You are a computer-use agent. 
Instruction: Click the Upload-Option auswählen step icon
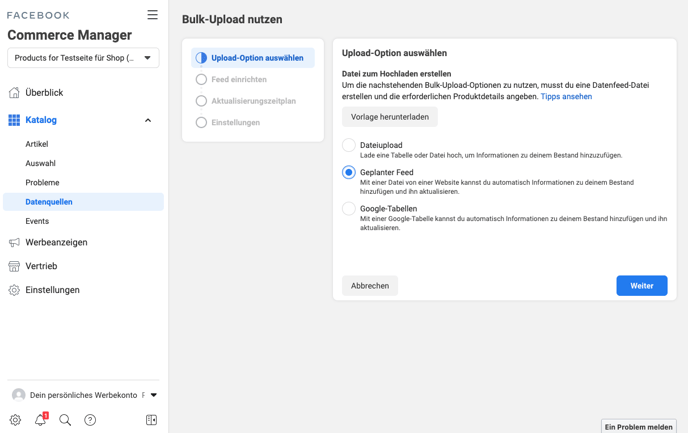[x=201, y=58]
